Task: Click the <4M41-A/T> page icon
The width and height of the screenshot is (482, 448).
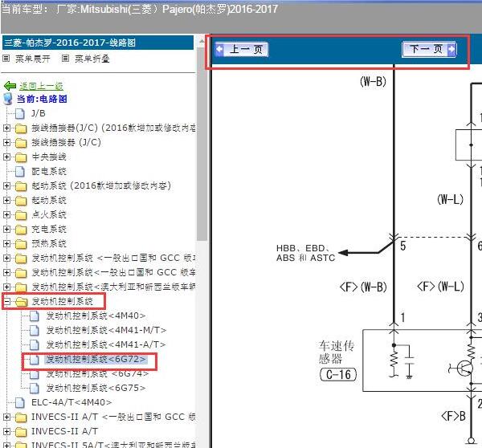Action: click(35, 344)
